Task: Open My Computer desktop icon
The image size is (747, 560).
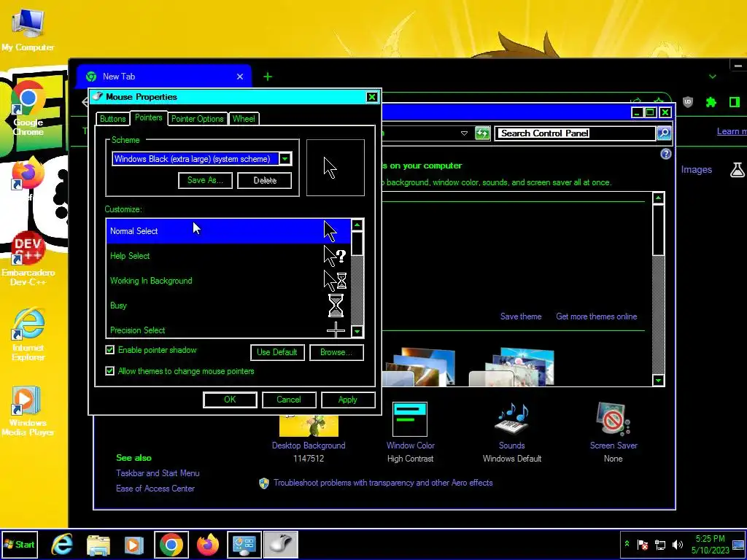Action: [28, 29]
